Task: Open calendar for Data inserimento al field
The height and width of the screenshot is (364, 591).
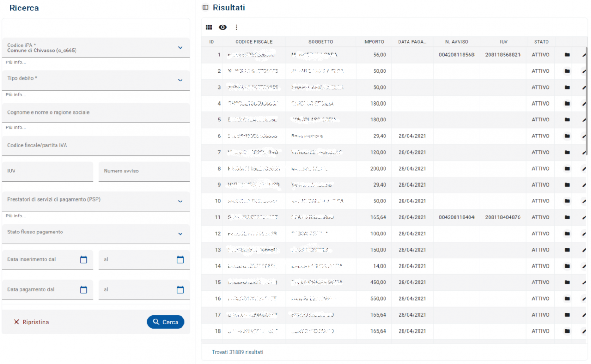Action: pos(180,260)
